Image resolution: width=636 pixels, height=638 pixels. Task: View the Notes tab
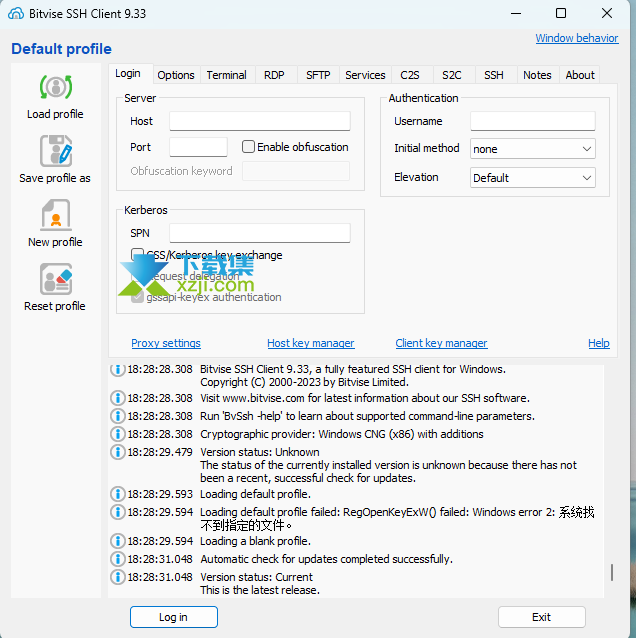pos(537,75)
